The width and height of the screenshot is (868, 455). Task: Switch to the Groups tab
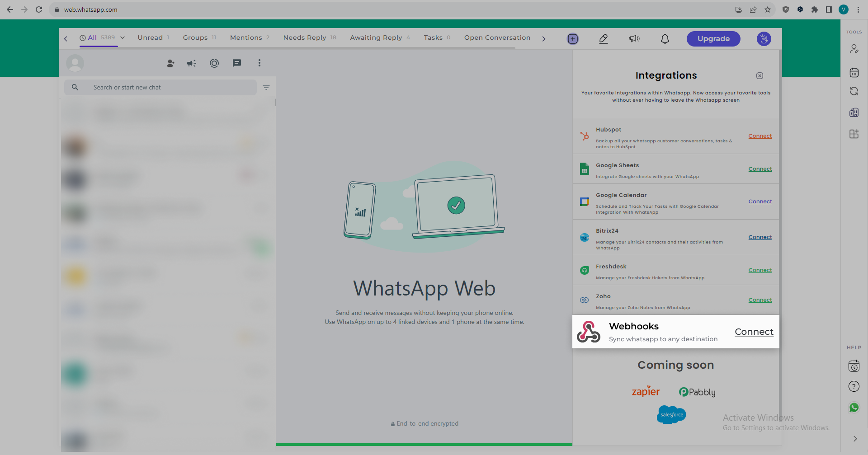(x=199, y=38)
